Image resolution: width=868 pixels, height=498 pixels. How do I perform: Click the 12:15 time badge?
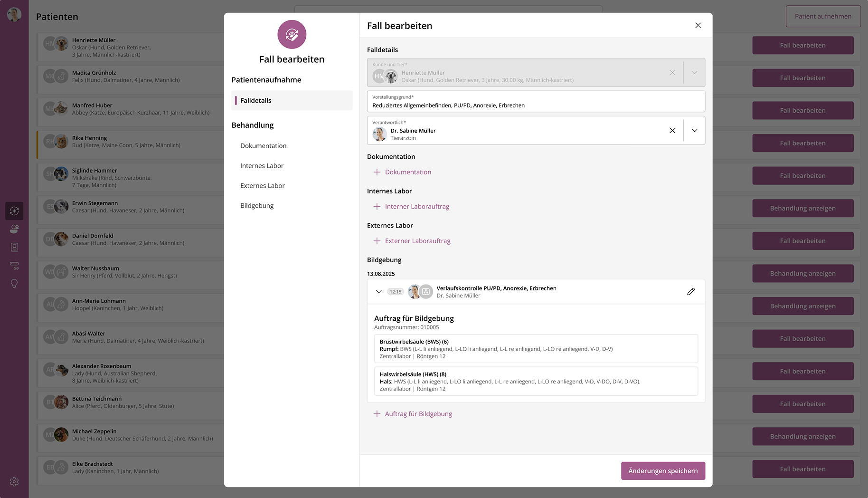pyautogui.click(x=396, y=292)
